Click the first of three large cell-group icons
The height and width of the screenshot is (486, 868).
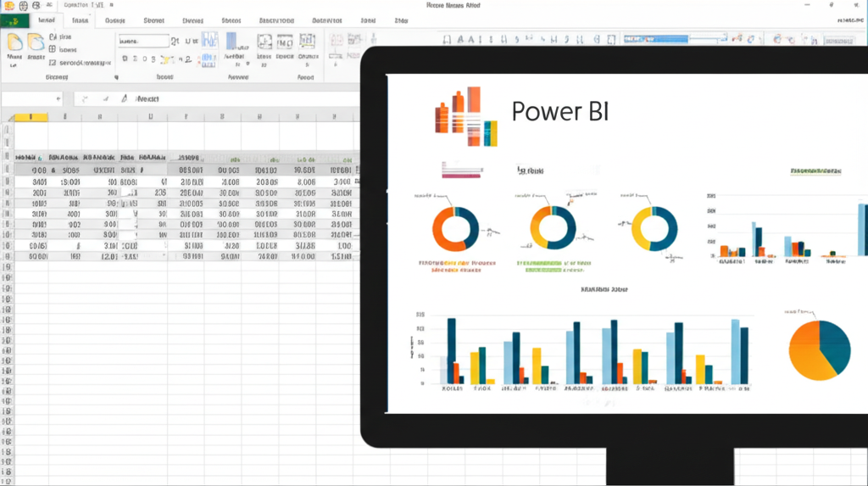tap(264, 42)
